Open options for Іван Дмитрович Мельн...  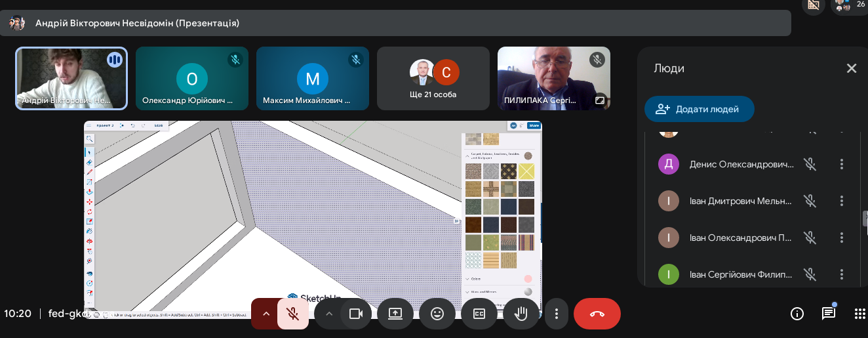coord(842,201)
